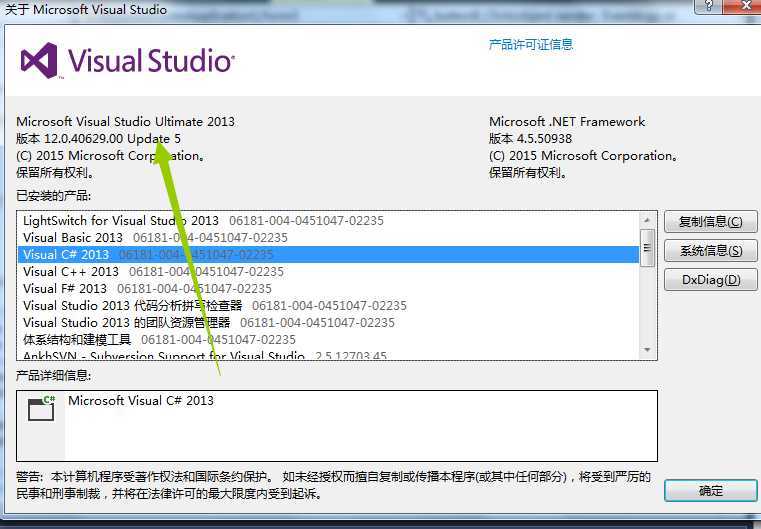This screenshot has height=529, width=761.
Task: Select LightSwitch for Visual Studio 2013 row
Action: tap(328, 221)
